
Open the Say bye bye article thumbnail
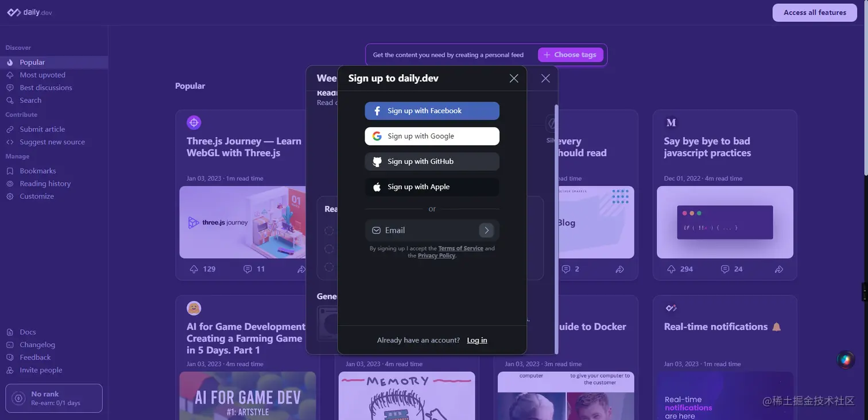point(725,222)
